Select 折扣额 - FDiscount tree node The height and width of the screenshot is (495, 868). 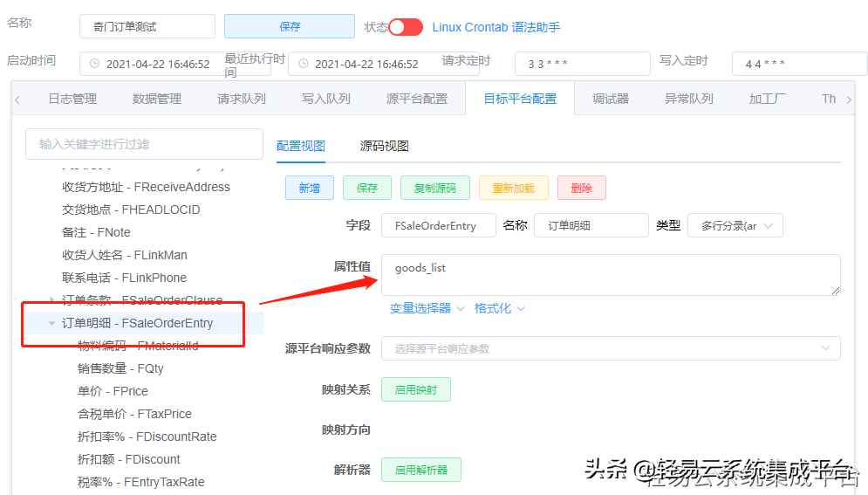129,459
